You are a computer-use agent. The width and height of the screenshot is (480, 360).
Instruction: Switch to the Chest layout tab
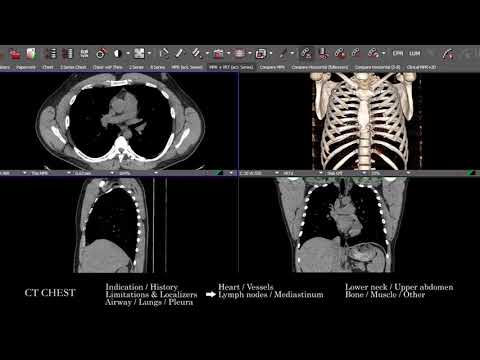(x=48, y=67)
